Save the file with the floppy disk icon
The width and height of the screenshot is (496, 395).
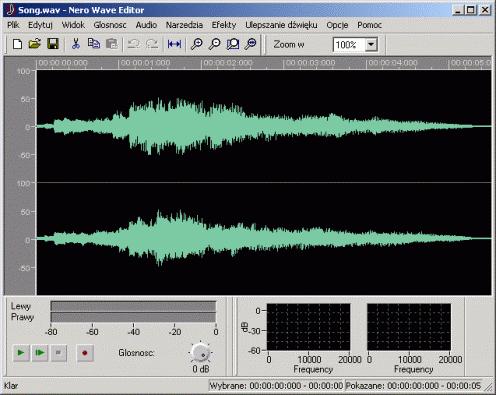(53, 44)
